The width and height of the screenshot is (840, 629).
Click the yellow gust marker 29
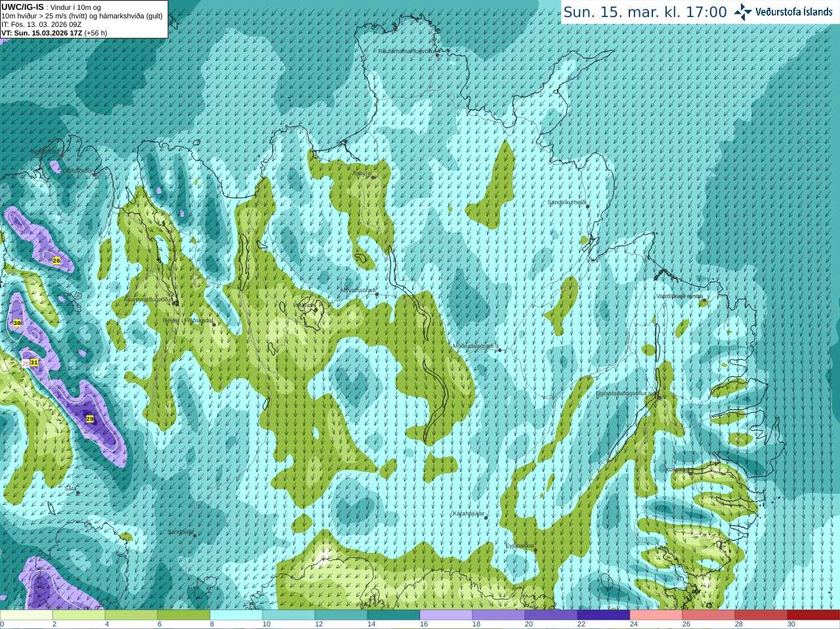[x=90, y=419]
